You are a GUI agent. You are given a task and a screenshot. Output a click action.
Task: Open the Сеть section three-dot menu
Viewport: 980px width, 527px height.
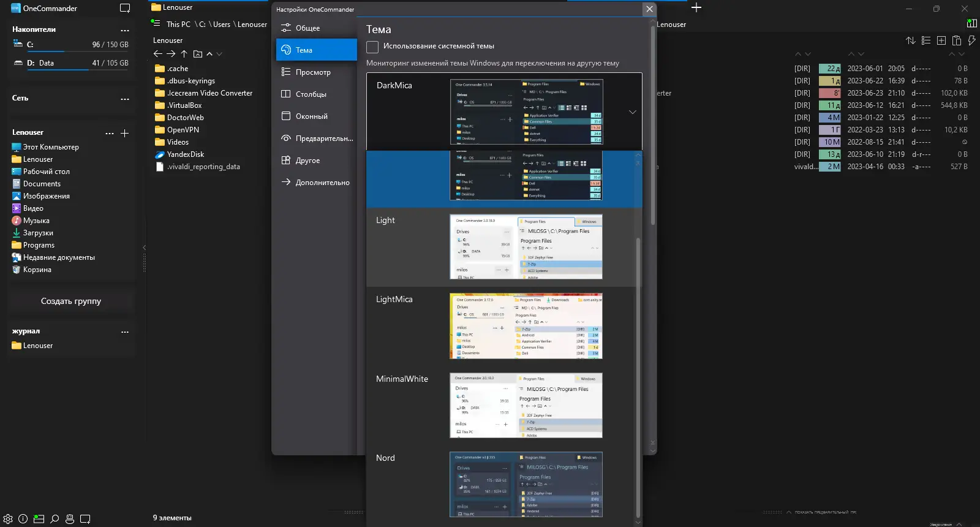point(125,99)
